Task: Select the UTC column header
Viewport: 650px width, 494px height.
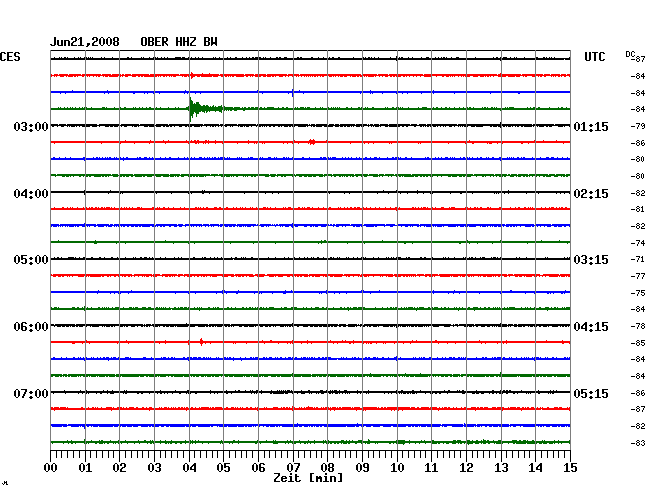Action: tap(594, 57)
